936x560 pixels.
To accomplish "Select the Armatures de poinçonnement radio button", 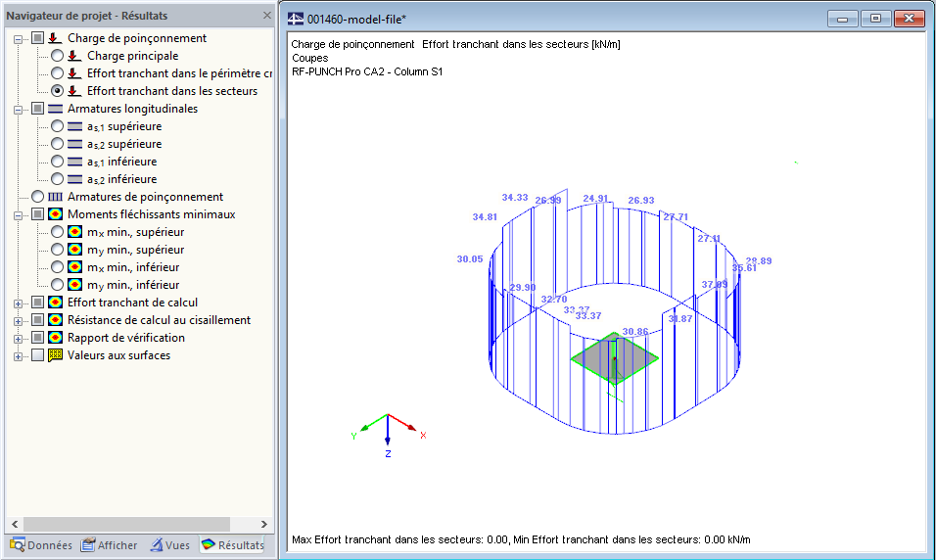I will 37,197.
